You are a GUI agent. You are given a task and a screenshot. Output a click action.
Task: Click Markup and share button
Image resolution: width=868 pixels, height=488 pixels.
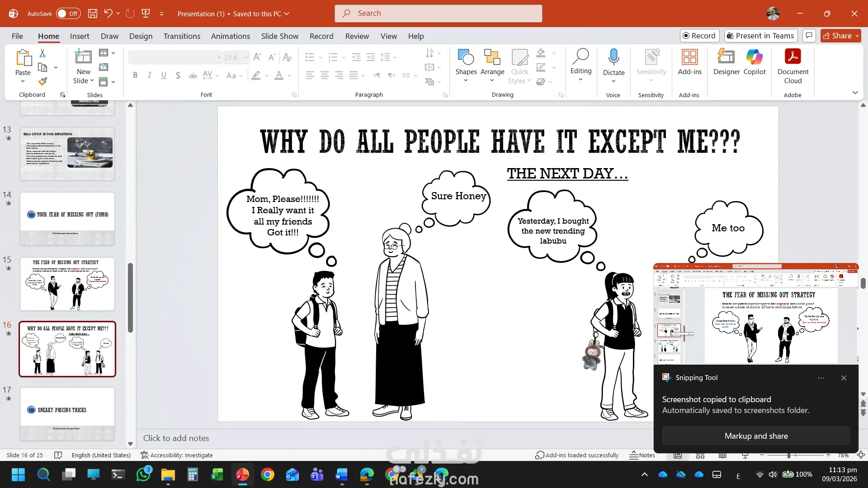[756, 436]
